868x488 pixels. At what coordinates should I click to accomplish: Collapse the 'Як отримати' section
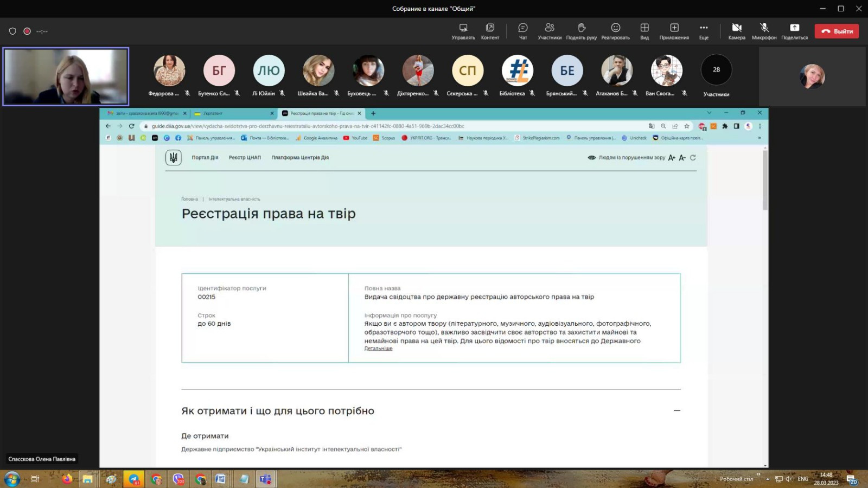(676, 410)
